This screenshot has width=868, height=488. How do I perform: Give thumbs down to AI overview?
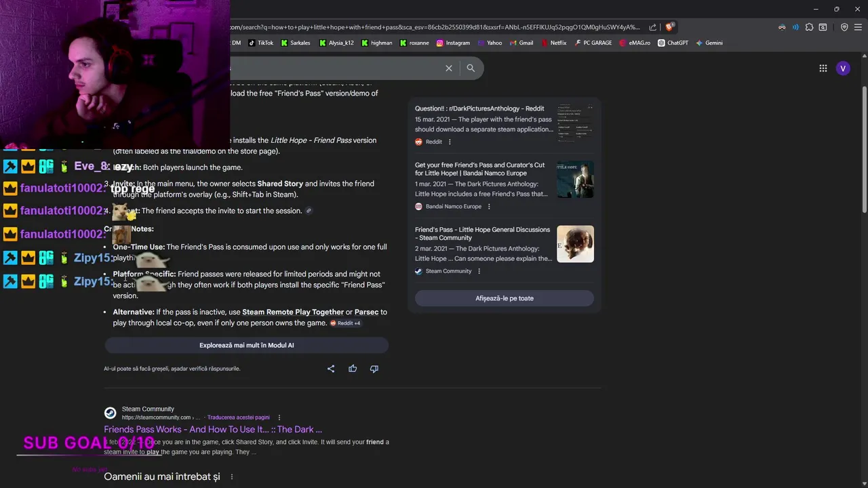tap(374, 369)
